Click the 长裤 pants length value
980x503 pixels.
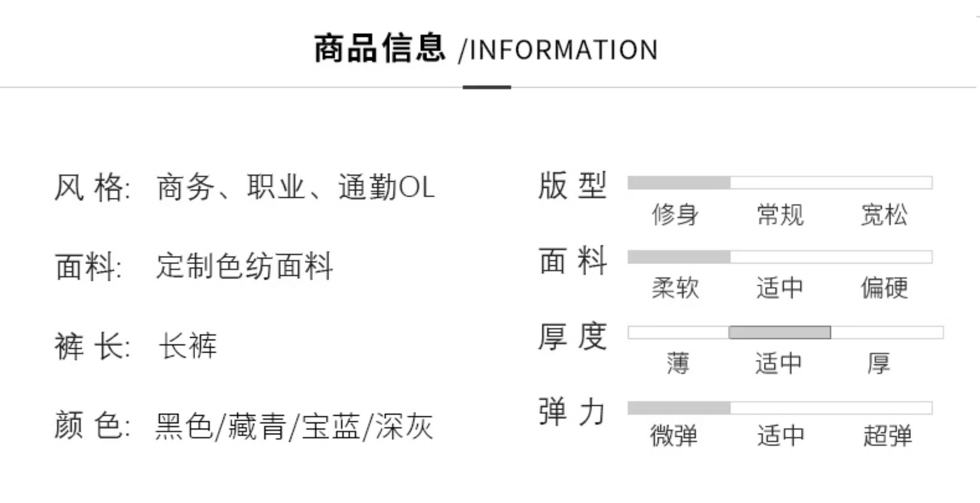tap(188, 346)
